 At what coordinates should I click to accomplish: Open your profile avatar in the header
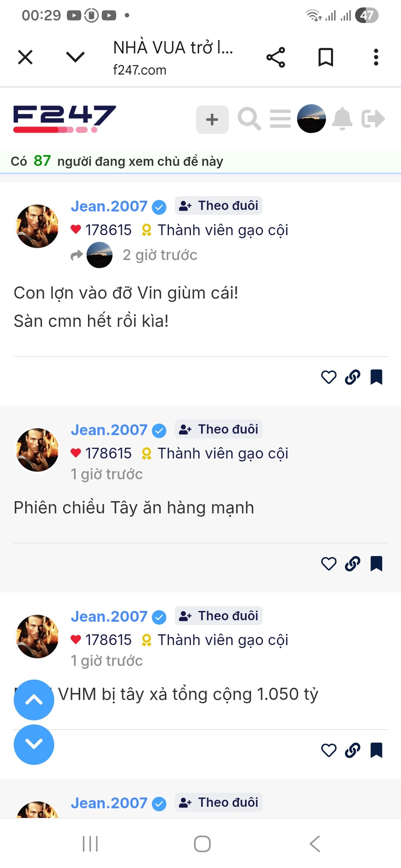coord(311,119)
